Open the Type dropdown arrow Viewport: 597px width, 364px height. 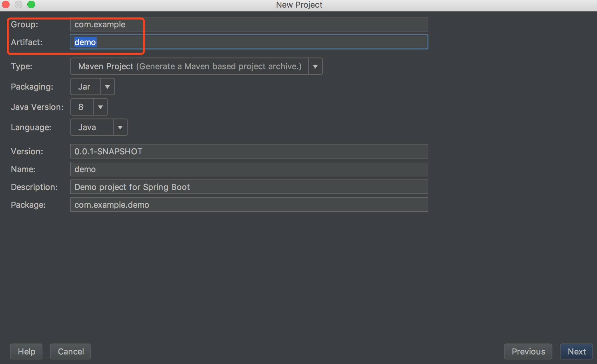tap(315, 66)
